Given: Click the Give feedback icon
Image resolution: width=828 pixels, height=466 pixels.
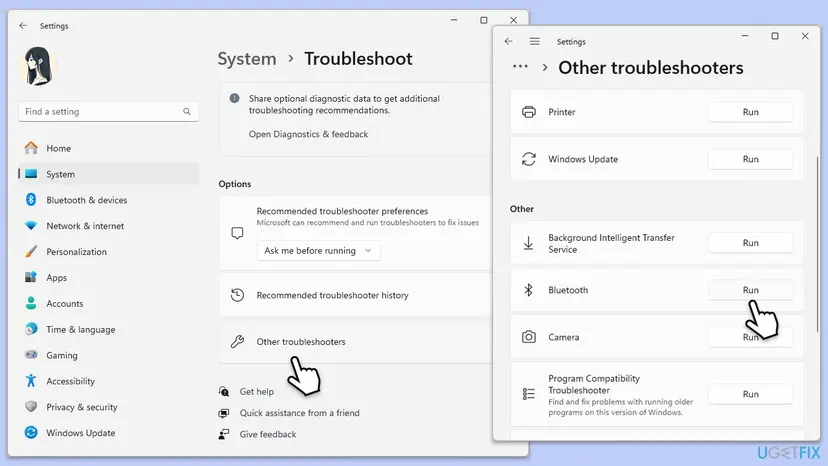Looking at the screenshot, I should [224, 434].
